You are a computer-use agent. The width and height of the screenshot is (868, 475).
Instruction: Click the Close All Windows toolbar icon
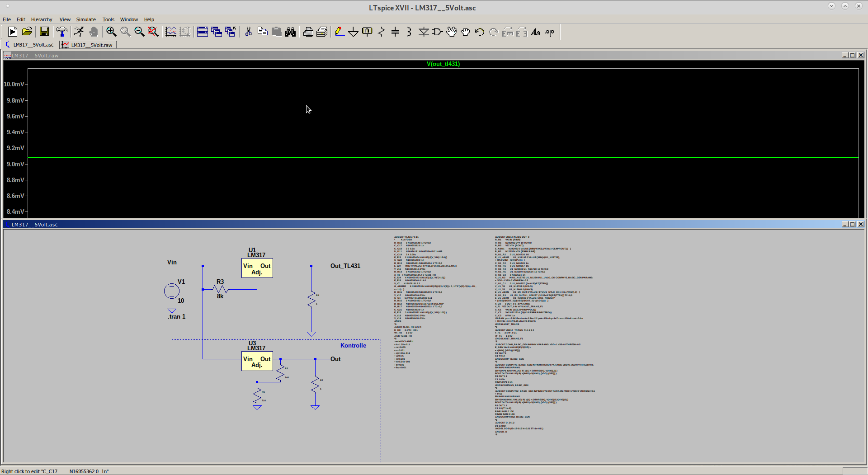[x=231, y=32]
